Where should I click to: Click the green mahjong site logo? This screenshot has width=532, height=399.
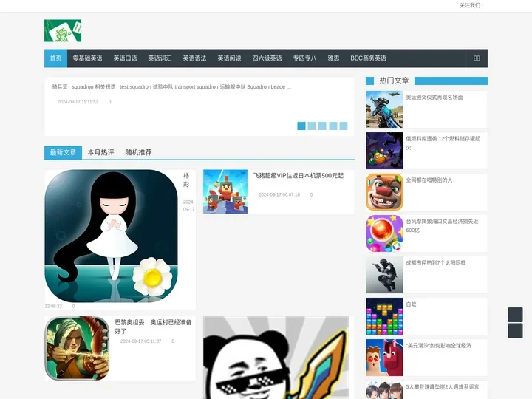coord(63,30)
